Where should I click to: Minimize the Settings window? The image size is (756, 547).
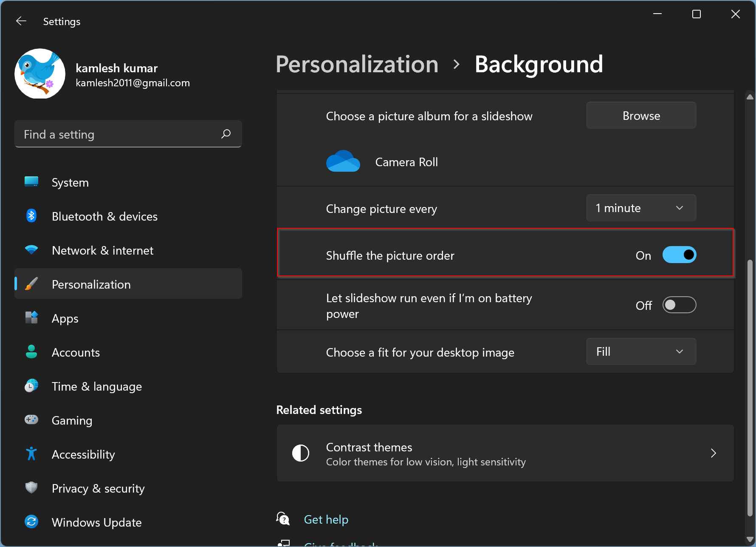(x=657, y=14)
